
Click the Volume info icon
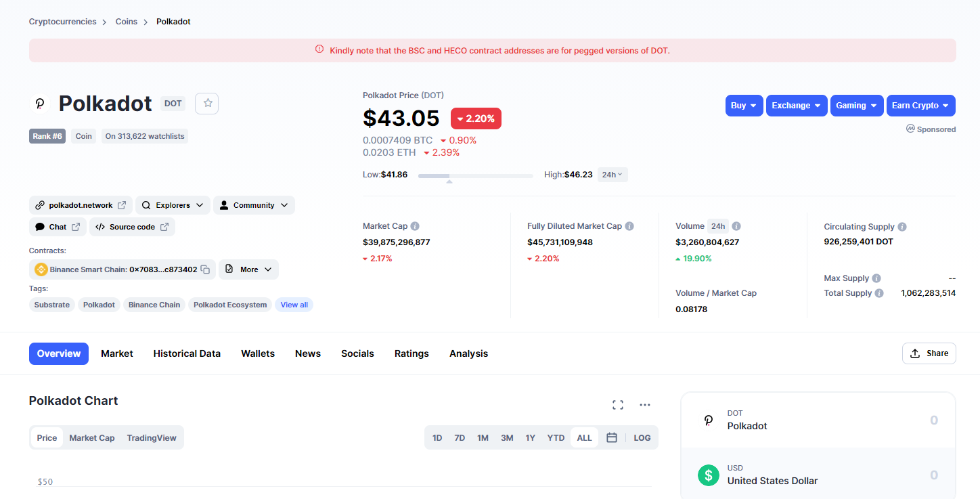(736, 226)
